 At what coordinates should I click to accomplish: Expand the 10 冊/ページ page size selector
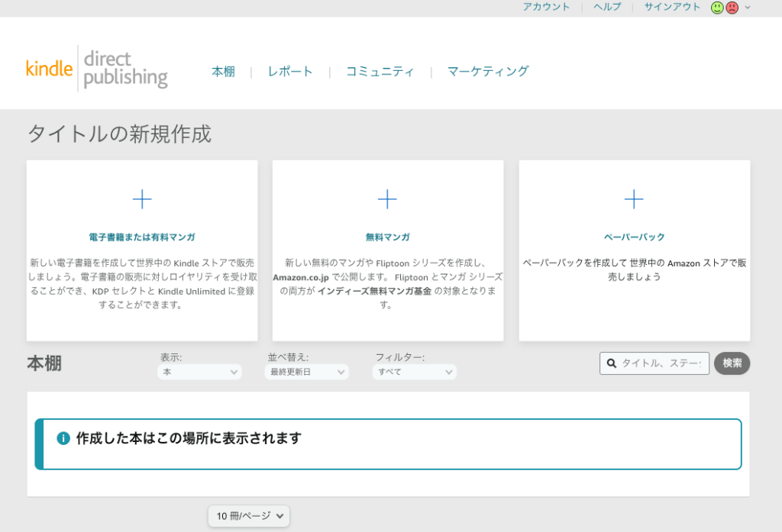click(x=249, y=516)
